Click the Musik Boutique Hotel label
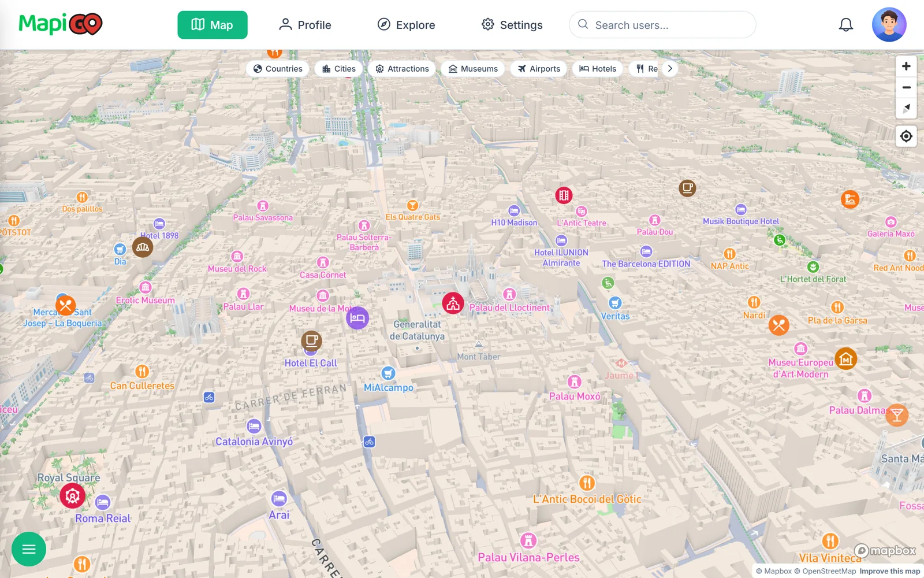924x578 pixels. click(741, 221)
